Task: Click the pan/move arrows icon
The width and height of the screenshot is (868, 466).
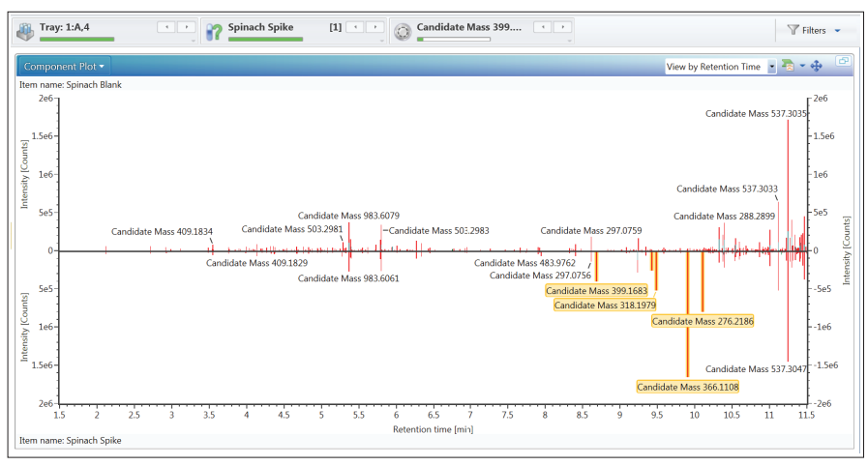Action: (x=816, y=67)
